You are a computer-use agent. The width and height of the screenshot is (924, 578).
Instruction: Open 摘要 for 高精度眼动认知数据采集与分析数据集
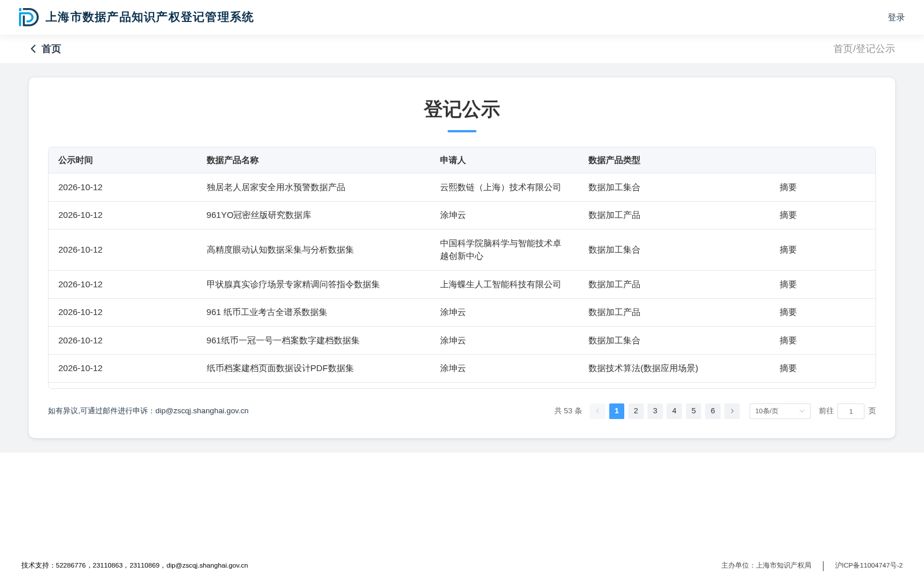pyautogui.click(x=788, y=250)
